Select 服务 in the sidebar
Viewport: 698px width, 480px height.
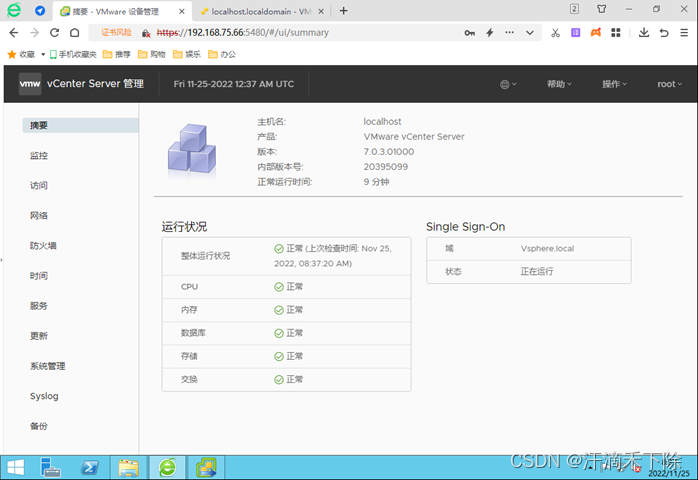39,306
